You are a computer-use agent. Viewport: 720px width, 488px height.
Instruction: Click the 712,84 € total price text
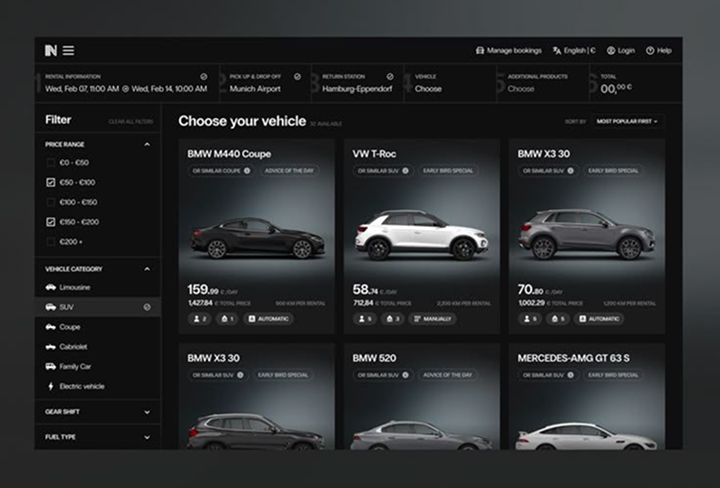[x=382, y=303]
